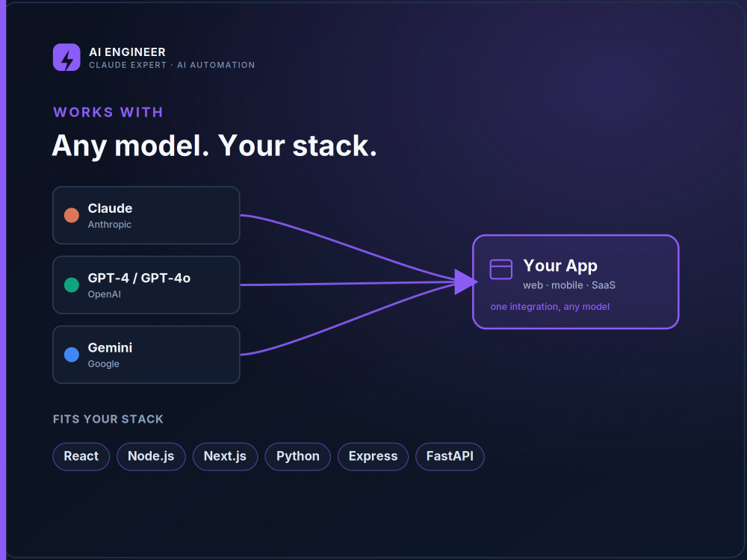The height and width of the screenshot is (560, 747).
Task: Select the Next.js stack pill
Action: (225, 456)
